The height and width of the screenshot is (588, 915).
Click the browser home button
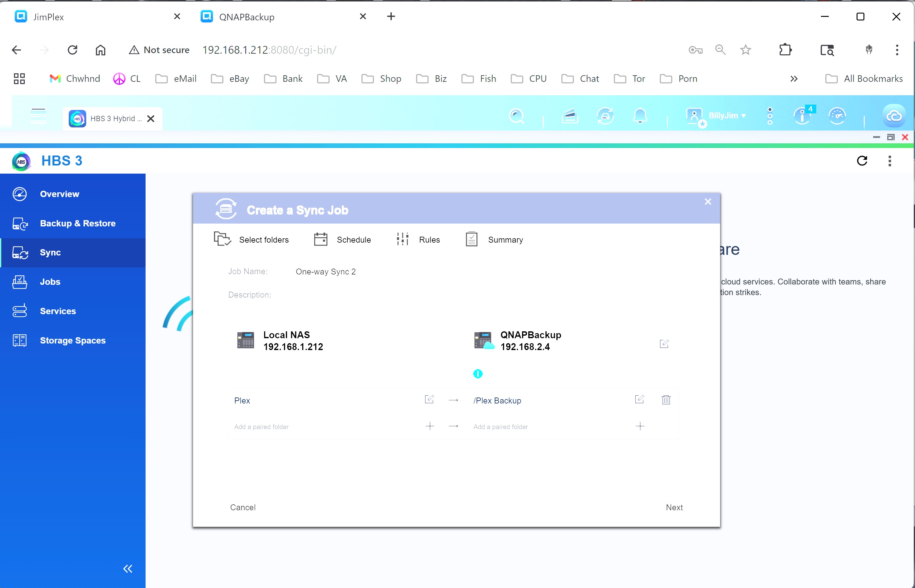[101, 50]
